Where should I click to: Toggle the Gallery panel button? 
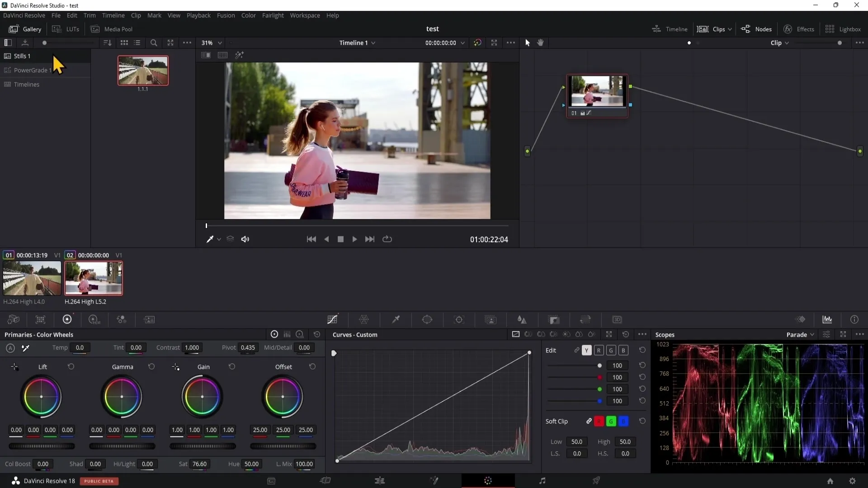(25, 29)
